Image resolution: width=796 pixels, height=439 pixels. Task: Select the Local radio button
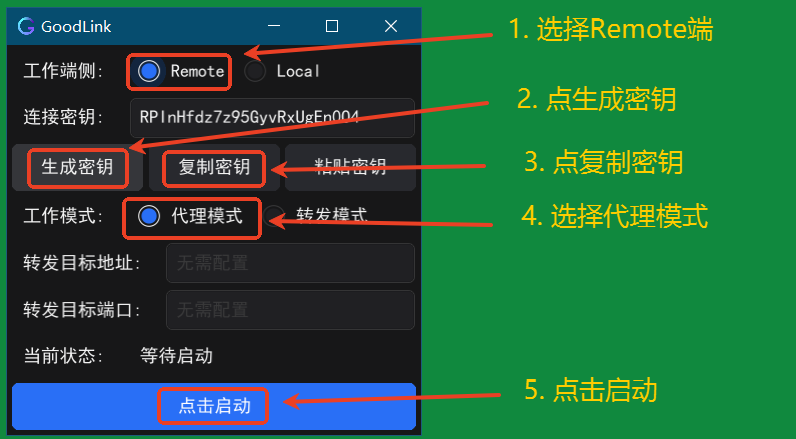point(255,72)
